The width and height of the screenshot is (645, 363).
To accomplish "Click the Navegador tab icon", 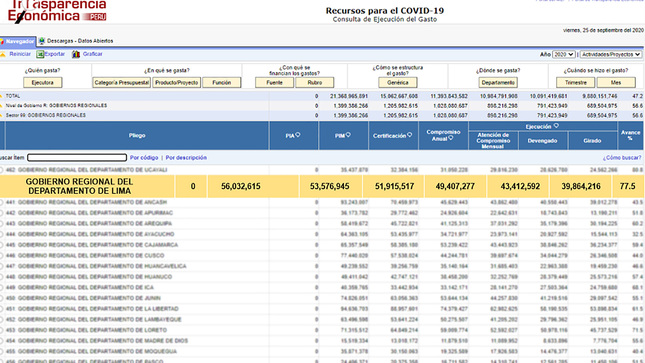I will 2,41.
